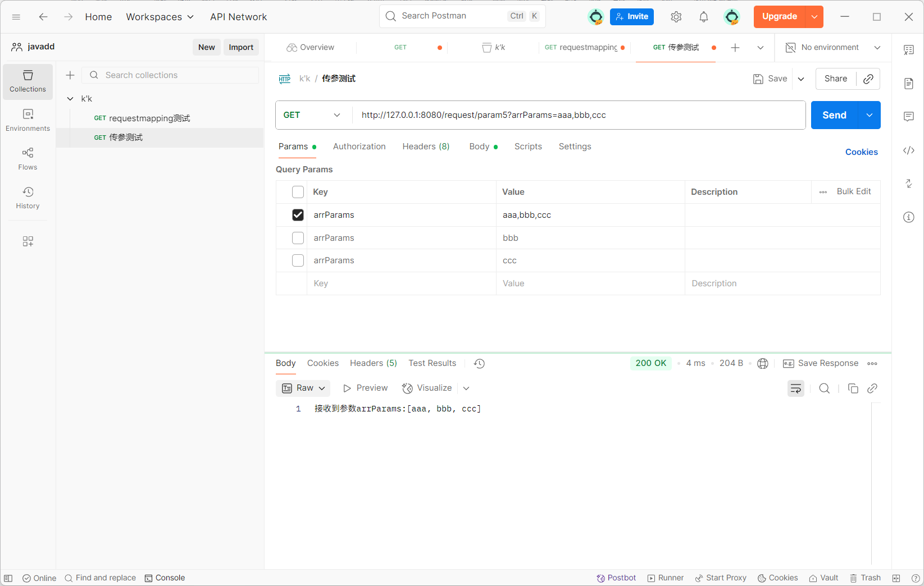Open the Test Results response tab

tap(433, 363)
